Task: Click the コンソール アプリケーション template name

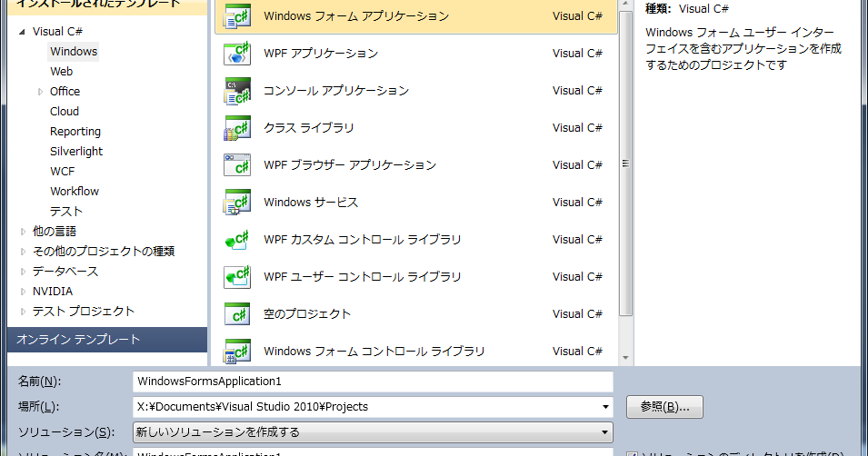Action: coord(336,91)
